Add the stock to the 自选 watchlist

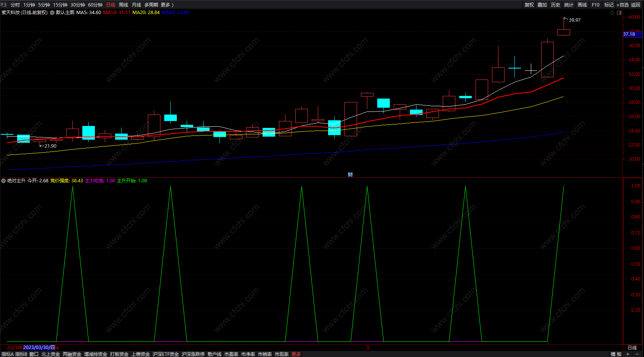(x=623, y=5)
